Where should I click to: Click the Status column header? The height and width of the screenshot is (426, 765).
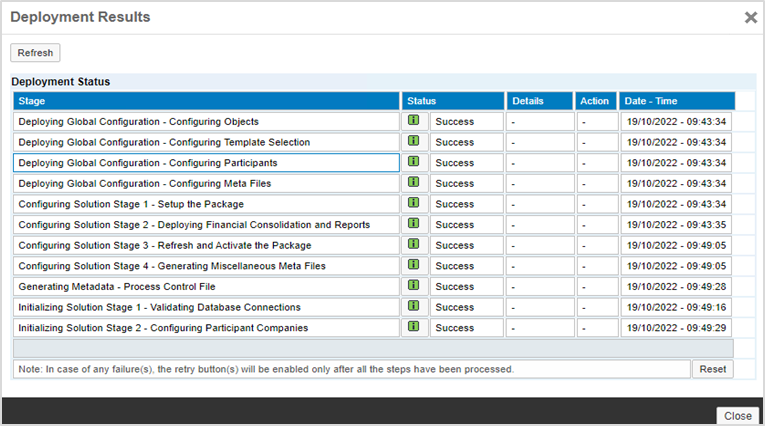coord(453,101)
